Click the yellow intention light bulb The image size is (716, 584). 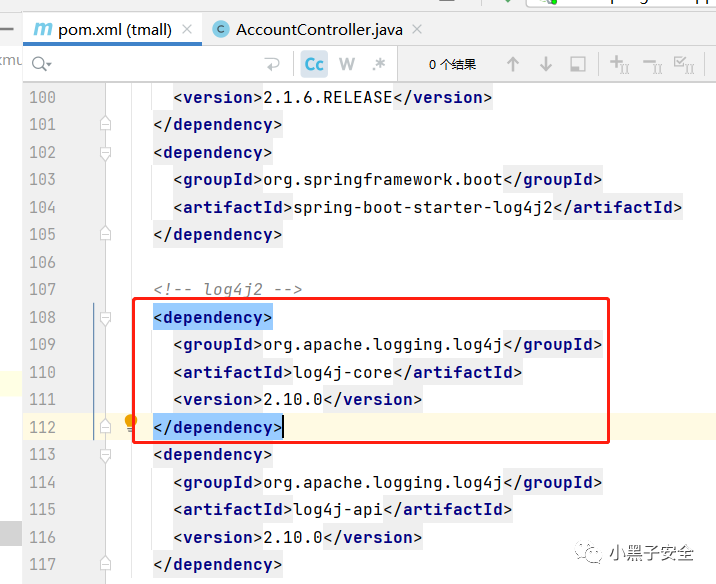[131, 423]
